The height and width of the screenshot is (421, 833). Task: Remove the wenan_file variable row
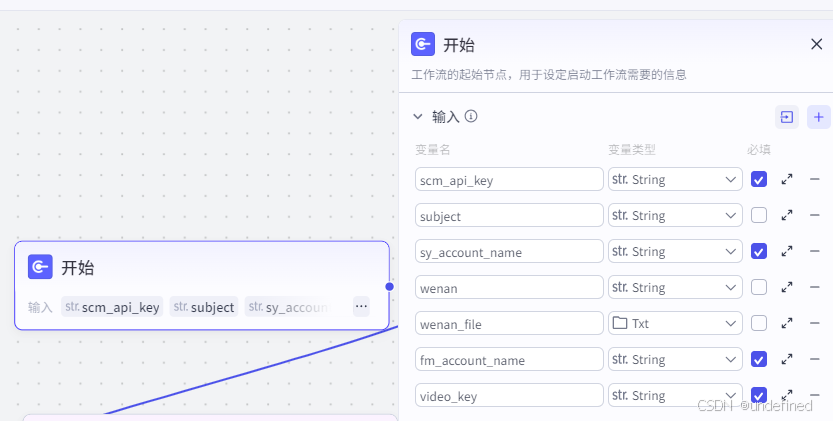point(814,323)
